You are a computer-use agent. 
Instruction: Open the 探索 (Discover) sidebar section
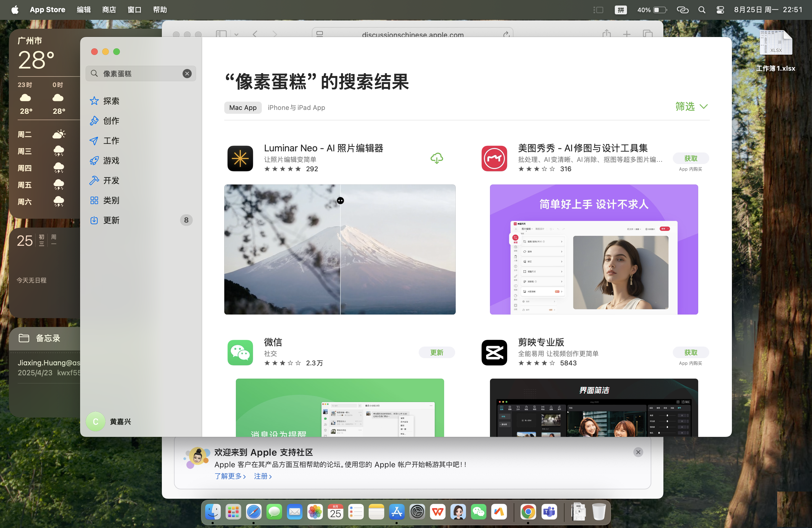tap(111, 101)
